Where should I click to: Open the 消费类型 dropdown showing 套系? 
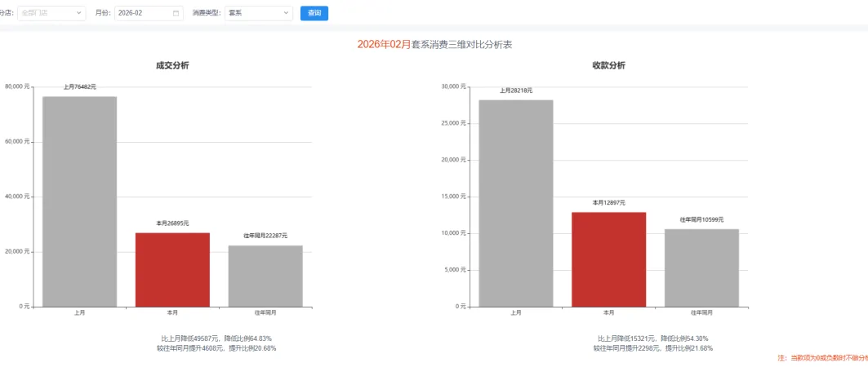click(x=253, y=13)
